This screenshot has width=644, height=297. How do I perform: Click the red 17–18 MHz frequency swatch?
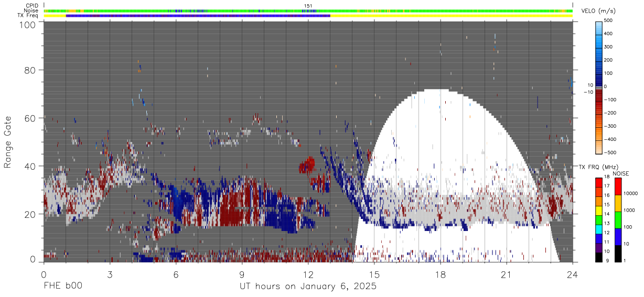coord(598,182)
